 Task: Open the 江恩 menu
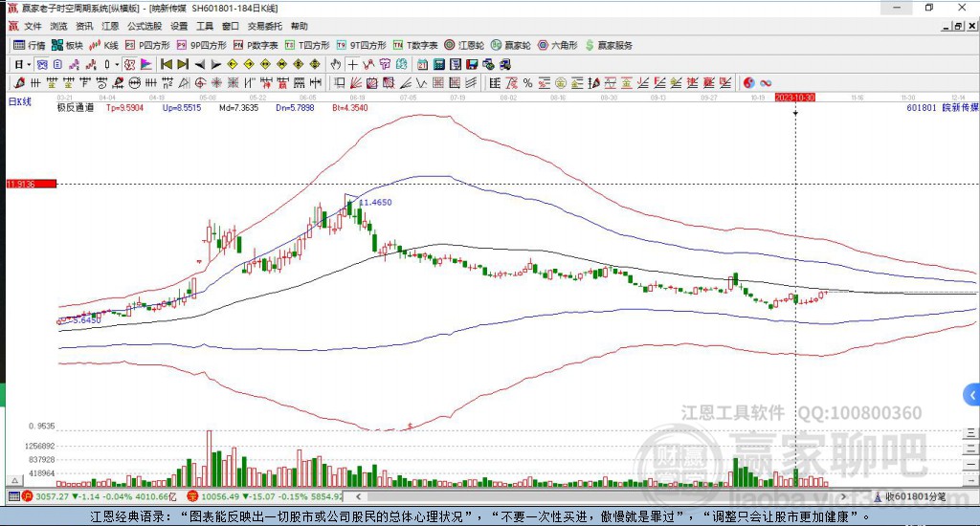pyautogui.click(x=110, y=26)
